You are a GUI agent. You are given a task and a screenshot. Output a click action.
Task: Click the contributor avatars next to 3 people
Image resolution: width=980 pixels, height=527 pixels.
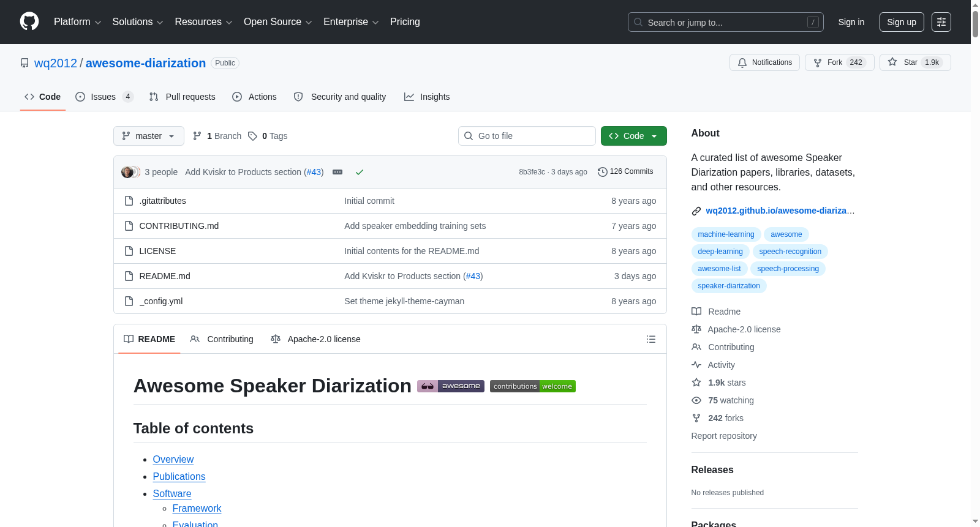point(130,172)
